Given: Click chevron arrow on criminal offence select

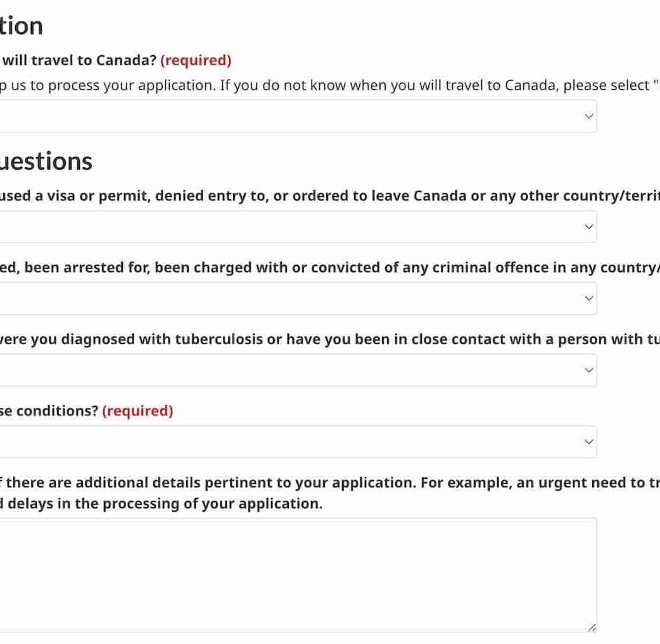Looking at the screenshot, I should click(x=589, y=298).
